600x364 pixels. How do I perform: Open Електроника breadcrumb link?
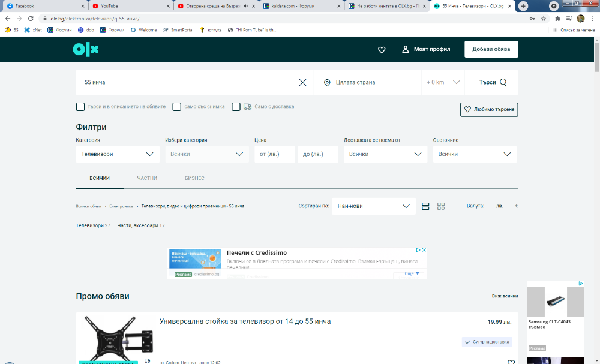121,206
